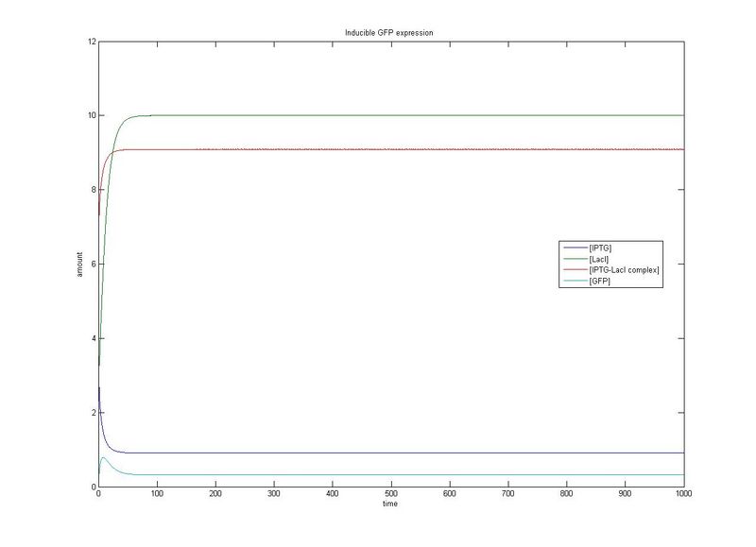
Task: Select the "time" x-axis label
Action: click(390, 505)
